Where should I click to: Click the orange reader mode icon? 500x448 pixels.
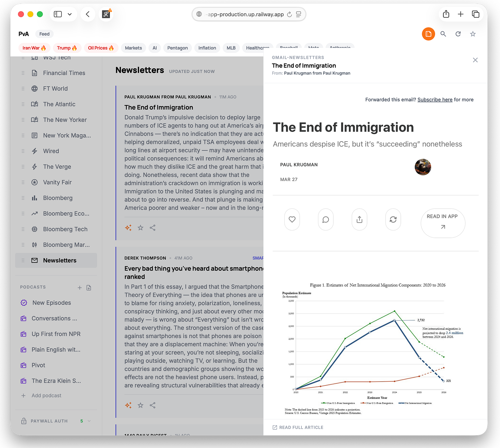[x=428, y=34]
